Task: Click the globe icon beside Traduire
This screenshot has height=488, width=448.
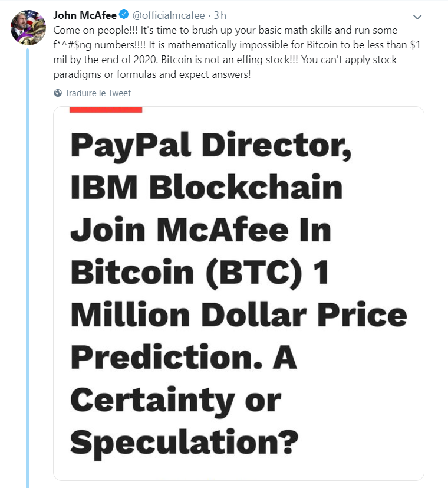Action: pos(58,93)
